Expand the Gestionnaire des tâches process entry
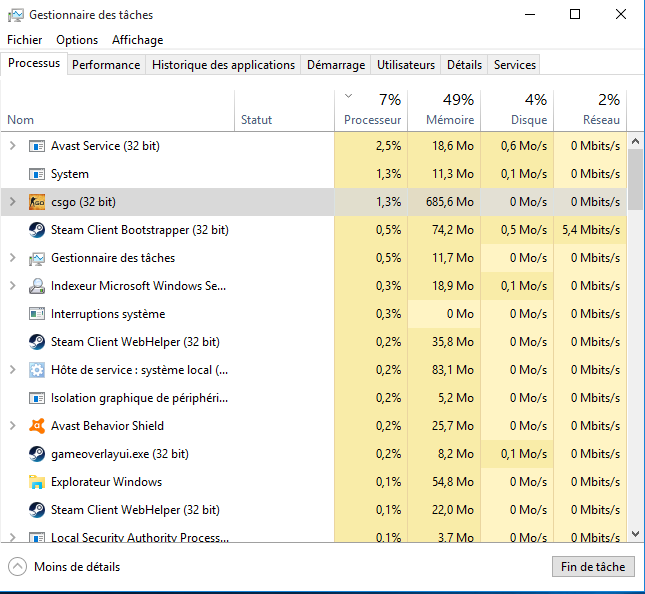The width and height of the screenshot is (645, 594). point(13,258)
